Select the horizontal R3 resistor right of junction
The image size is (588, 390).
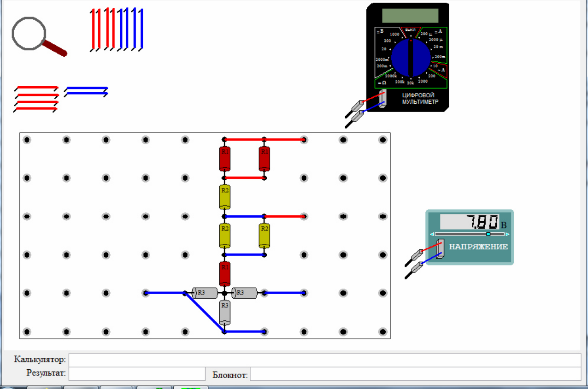(x=244, y=293)
